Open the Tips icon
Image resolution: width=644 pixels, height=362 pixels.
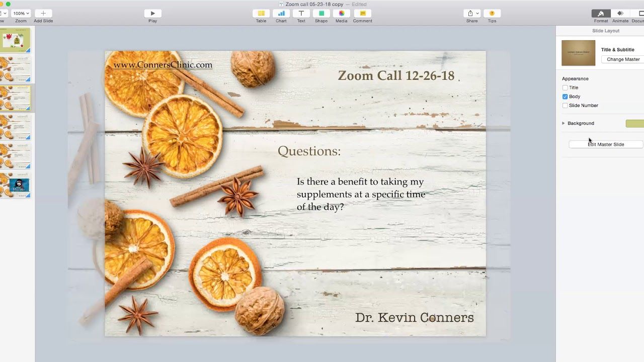(492, 14)
